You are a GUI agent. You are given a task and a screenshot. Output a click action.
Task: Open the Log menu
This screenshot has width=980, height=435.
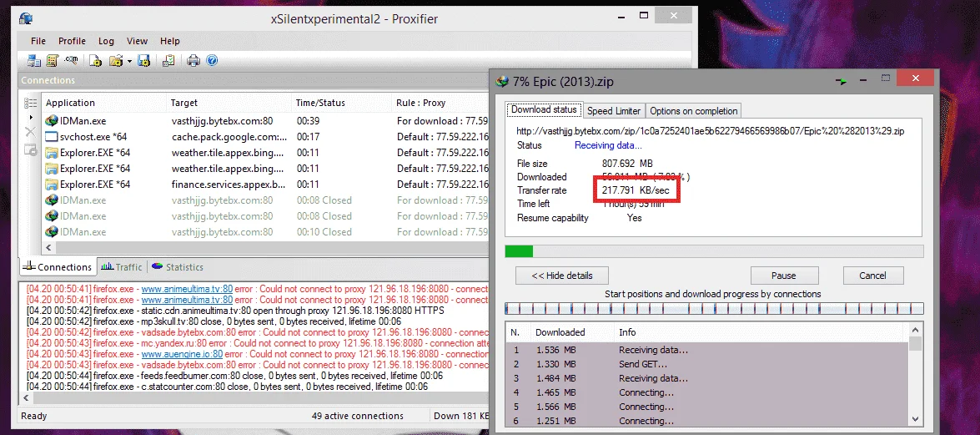(106, 41)
